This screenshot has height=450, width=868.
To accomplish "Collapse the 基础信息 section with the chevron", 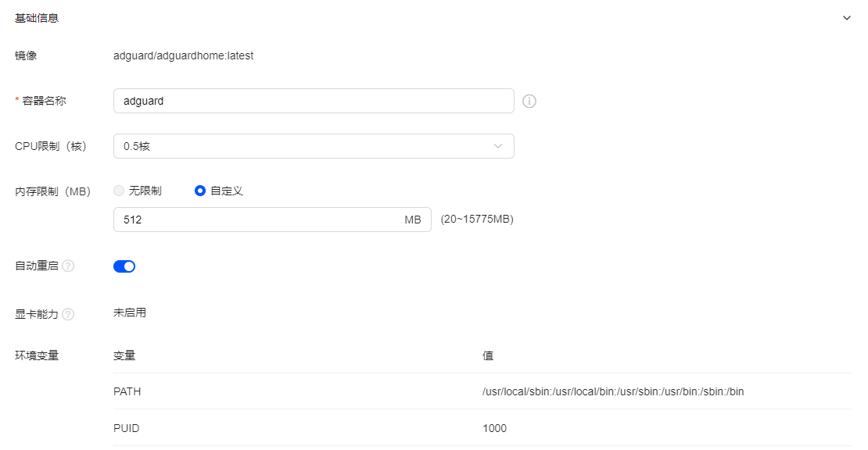I will [846, 18].
